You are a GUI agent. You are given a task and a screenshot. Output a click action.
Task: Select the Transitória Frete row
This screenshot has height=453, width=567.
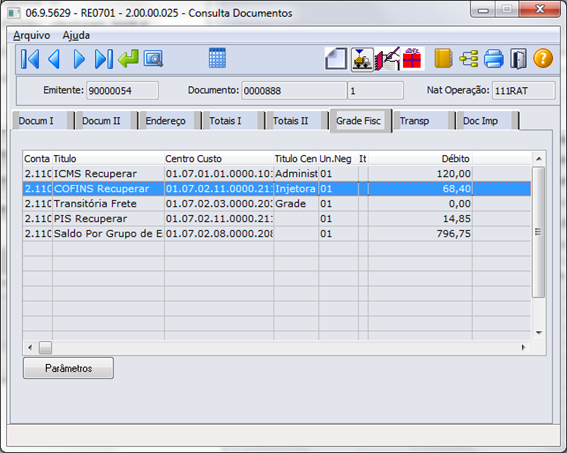(x=277, y=204)
